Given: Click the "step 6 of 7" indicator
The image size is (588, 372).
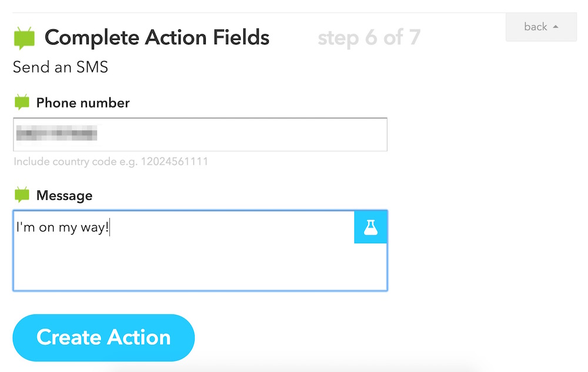Looking at the screenshot, I should [x=369, y=38].
